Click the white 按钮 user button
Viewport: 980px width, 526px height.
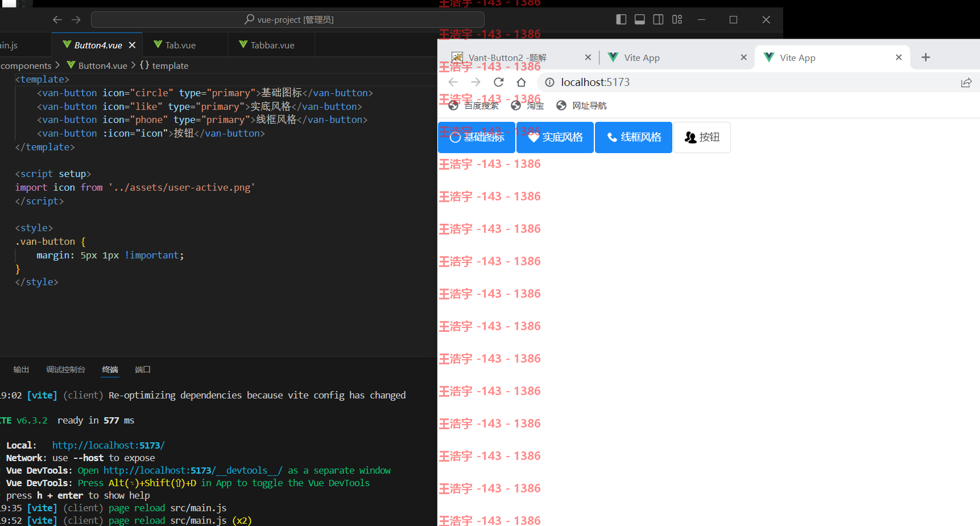(x=702, y=137)
